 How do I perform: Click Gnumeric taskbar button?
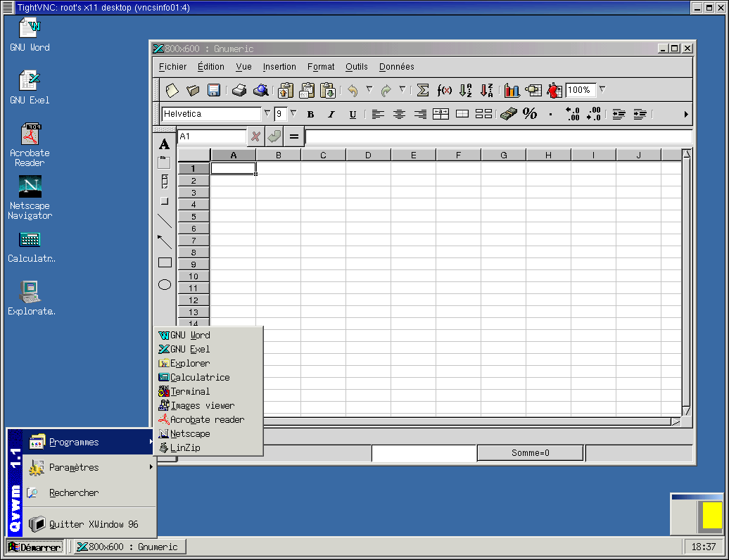(x=129, y=547)
